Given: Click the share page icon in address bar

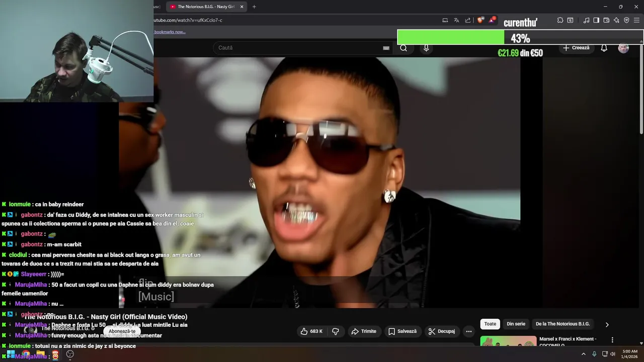Looking at the screenshot, I should tap(468, 20).
